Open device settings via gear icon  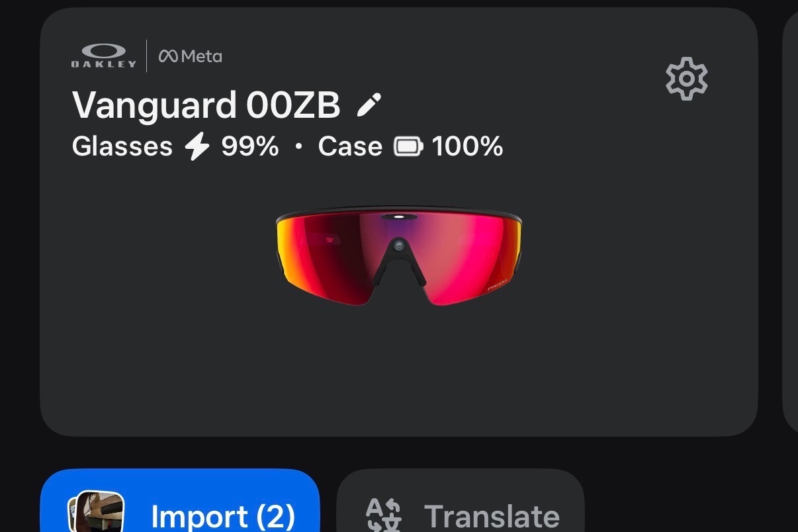pos(686,79)
